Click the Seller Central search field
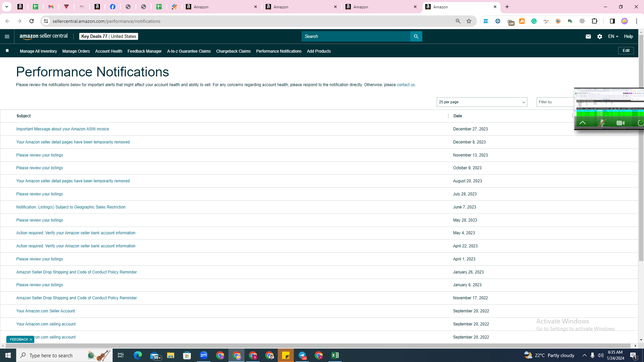The image size is (644, 362). click(356, 37)
